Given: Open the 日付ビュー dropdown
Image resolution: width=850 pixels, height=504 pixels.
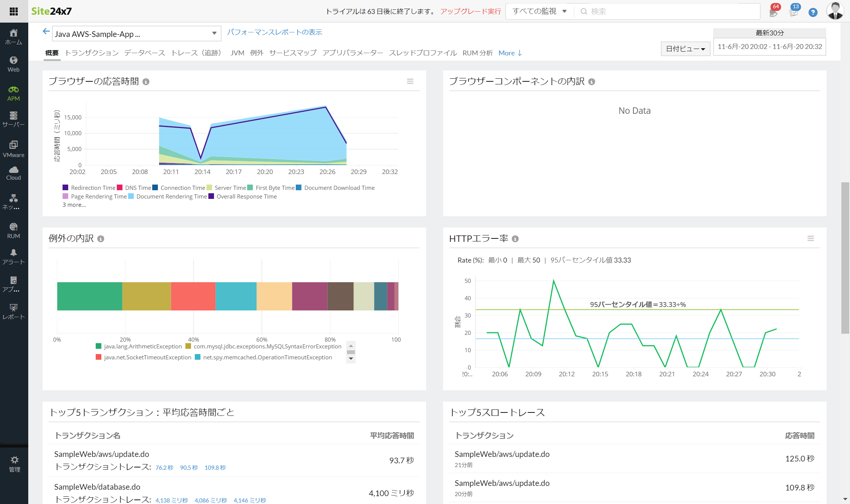Looking at the screenshot, I should pos(685,49).
